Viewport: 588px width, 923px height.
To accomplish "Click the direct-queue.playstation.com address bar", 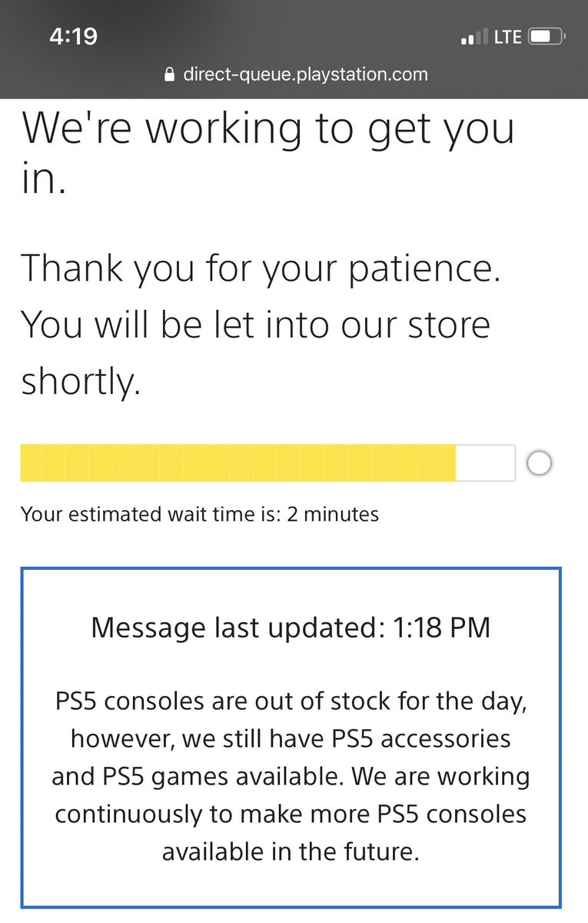I will click(295, 75).
